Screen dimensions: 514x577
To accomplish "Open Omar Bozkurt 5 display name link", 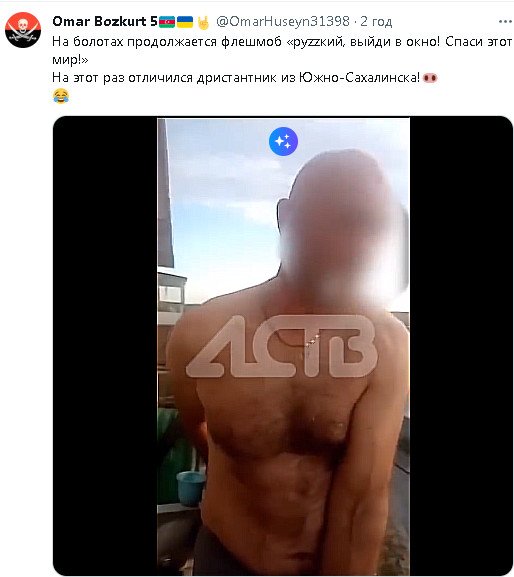I will coord(105,21).
